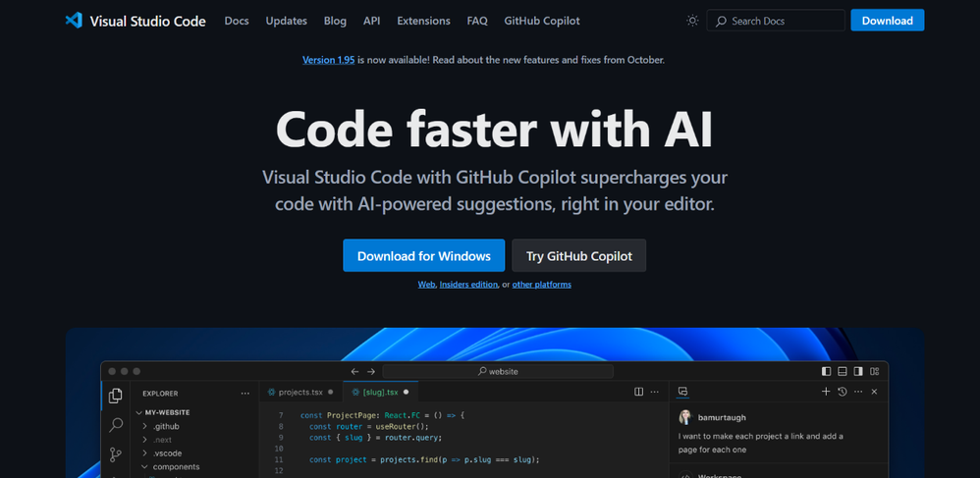Go to the Blog page

click(x=335, y=21)
